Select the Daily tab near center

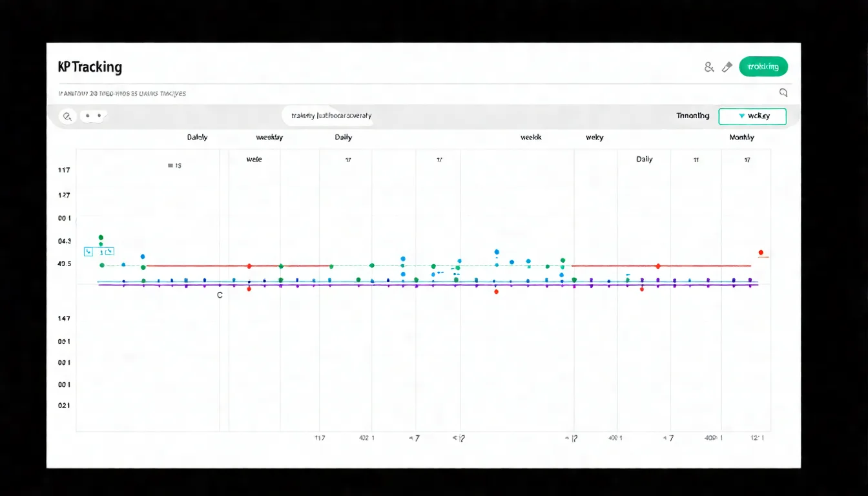[343, 138]
